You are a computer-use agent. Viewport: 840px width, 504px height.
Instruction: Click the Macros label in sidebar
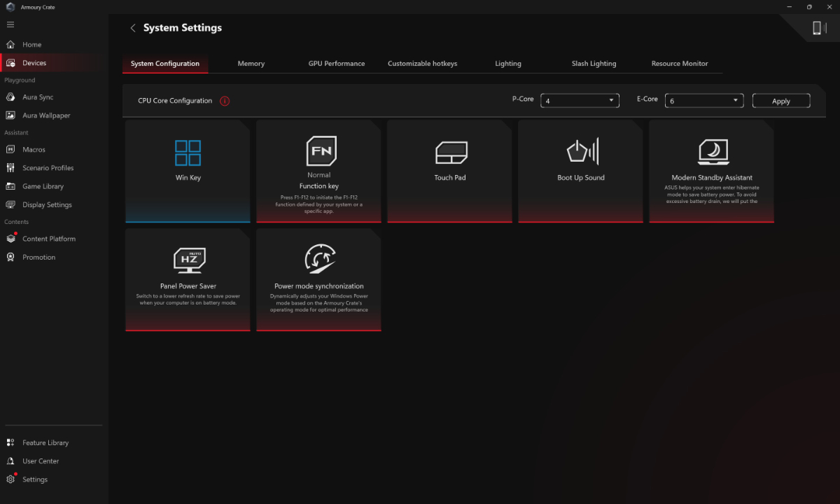click(x=34, y=150)
